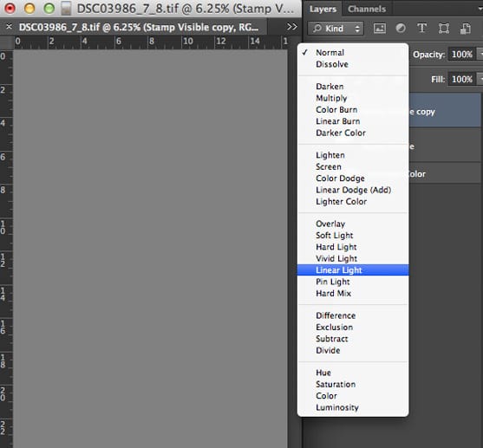This screenshot has width=483, height=448.
Task: Click the Opacity 100% field
Action: (461, 55)
